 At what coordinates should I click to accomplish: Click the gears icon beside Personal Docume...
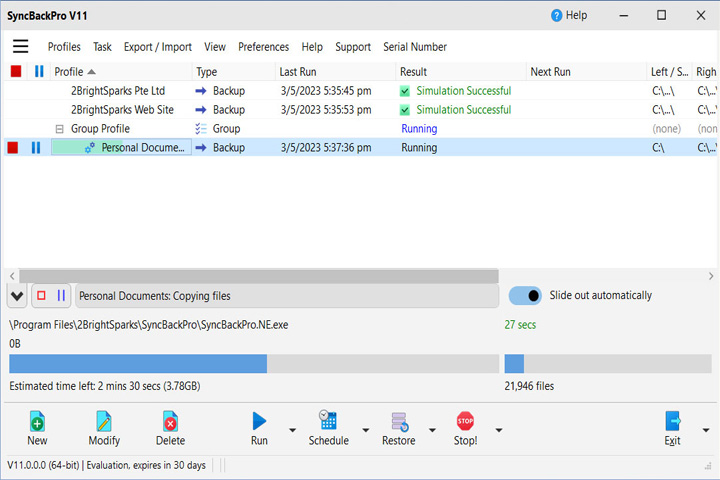[x=90, y=147]
